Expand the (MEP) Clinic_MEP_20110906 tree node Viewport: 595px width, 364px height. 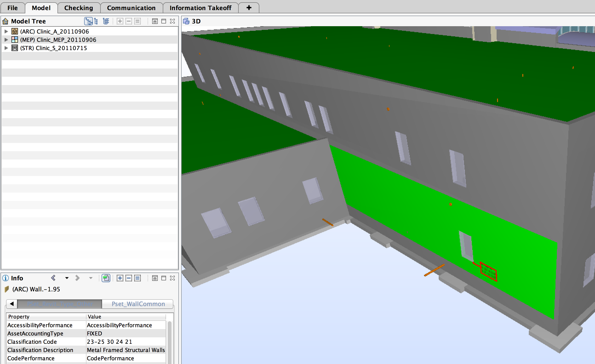6,40
